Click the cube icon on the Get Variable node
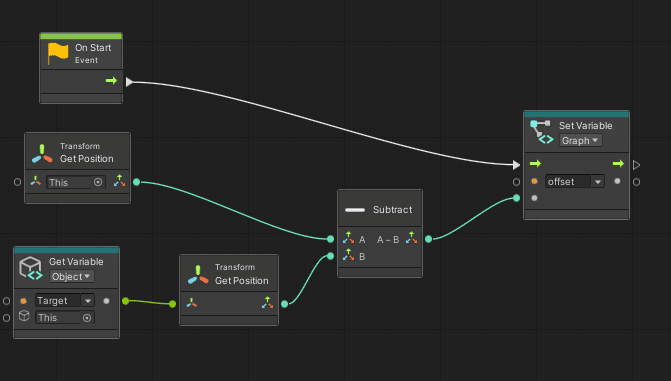671x381 pixels. click(x=31, y=268)
